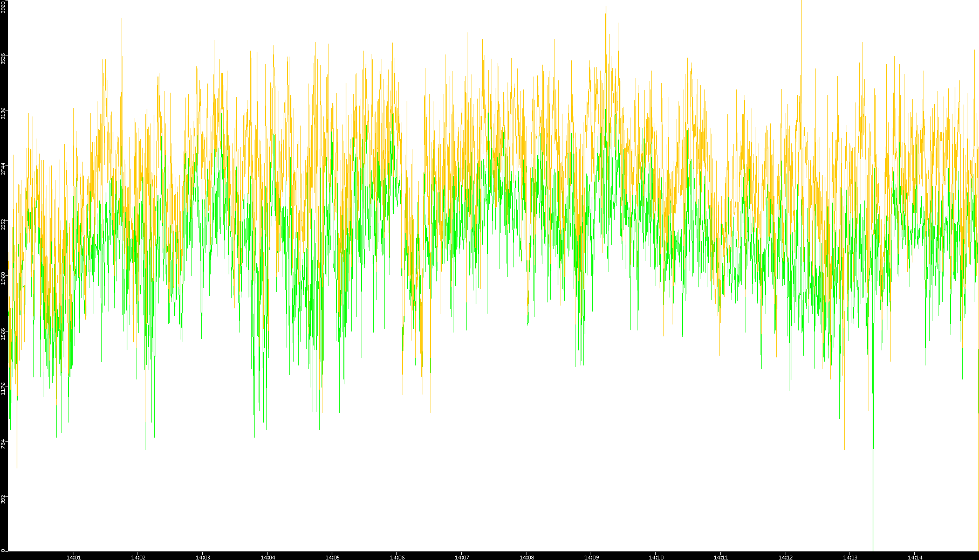Select the 14:13 time label
979x560 pixels.
(851, 557)
